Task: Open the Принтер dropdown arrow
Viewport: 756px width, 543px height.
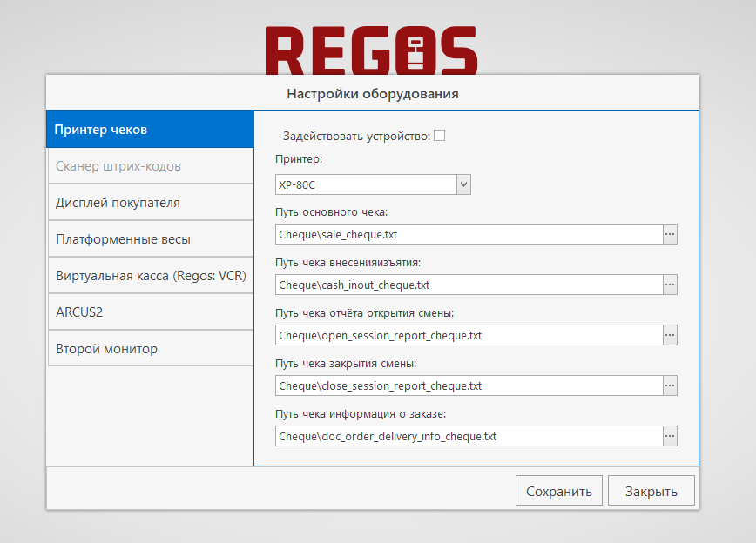Action: [x=463, y=184]
